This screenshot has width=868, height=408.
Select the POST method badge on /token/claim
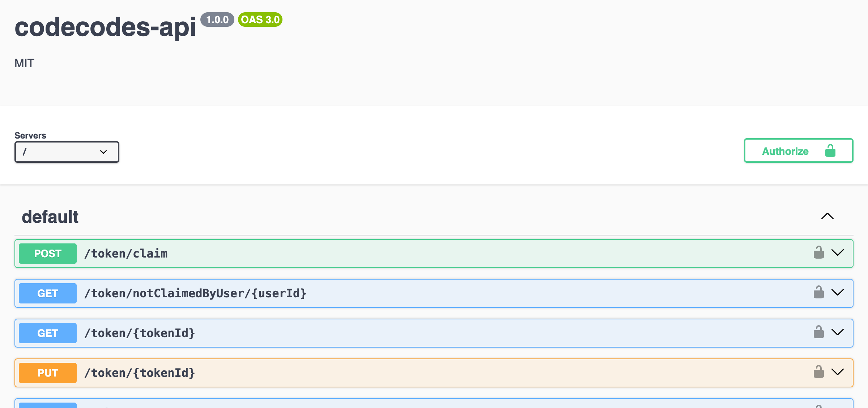(x=47, y=253)
